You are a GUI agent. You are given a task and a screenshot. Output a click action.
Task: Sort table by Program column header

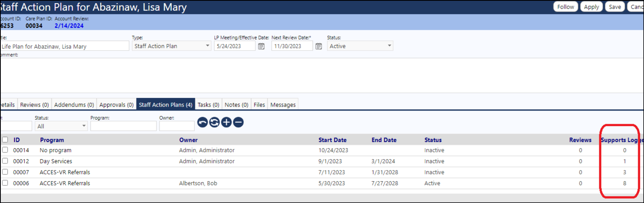(x=52, y=140)
